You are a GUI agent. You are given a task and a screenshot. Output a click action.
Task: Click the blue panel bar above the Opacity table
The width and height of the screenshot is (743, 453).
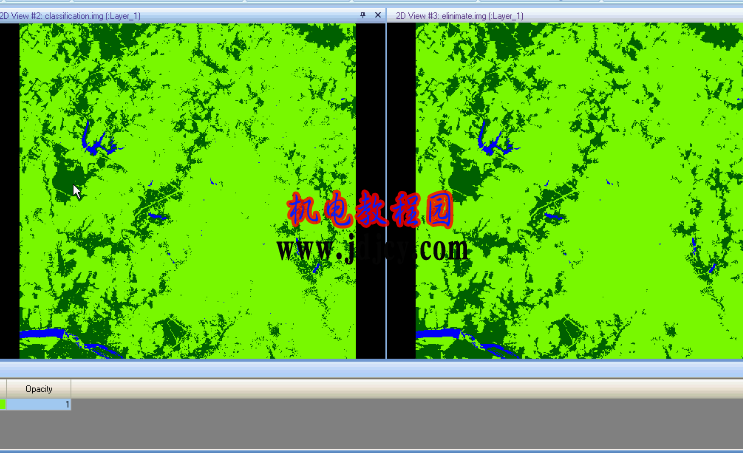point(372,369)
